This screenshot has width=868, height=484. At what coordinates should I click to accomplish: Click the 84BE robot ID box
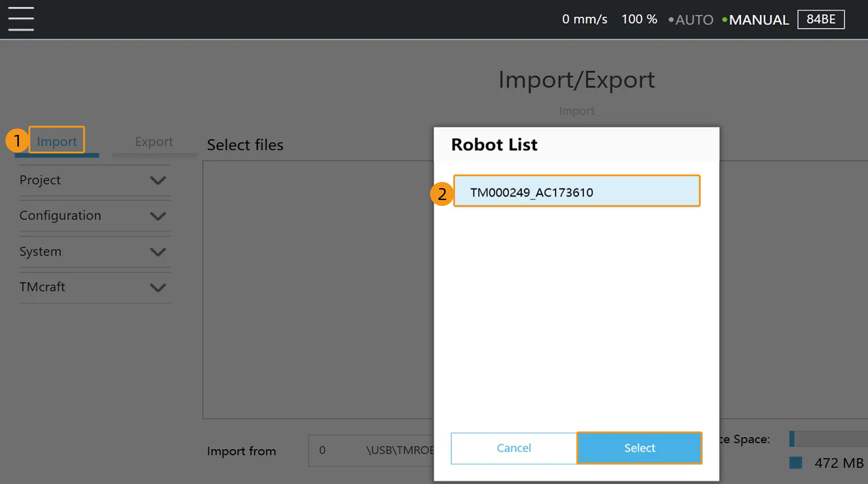point(821,20)
